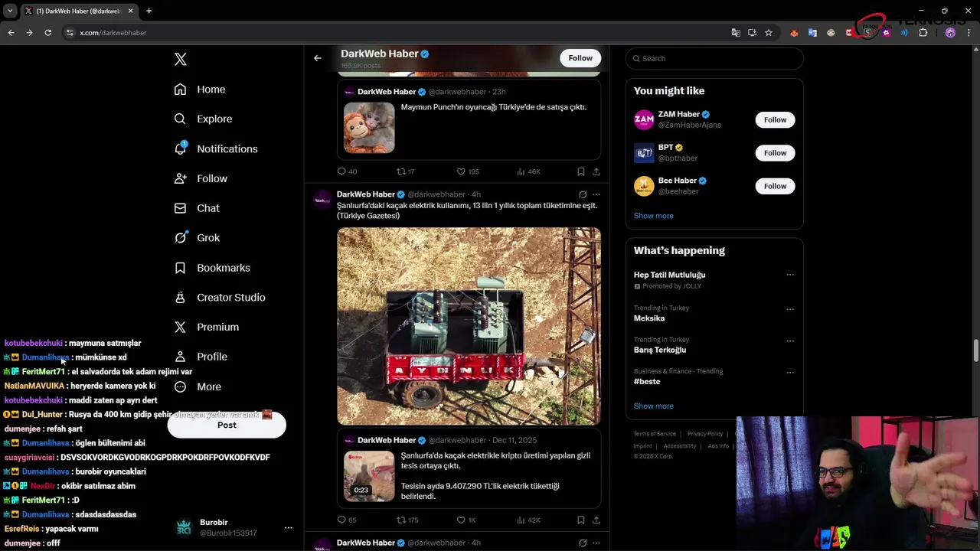Open Chat from the sidebar

point(197,208)
